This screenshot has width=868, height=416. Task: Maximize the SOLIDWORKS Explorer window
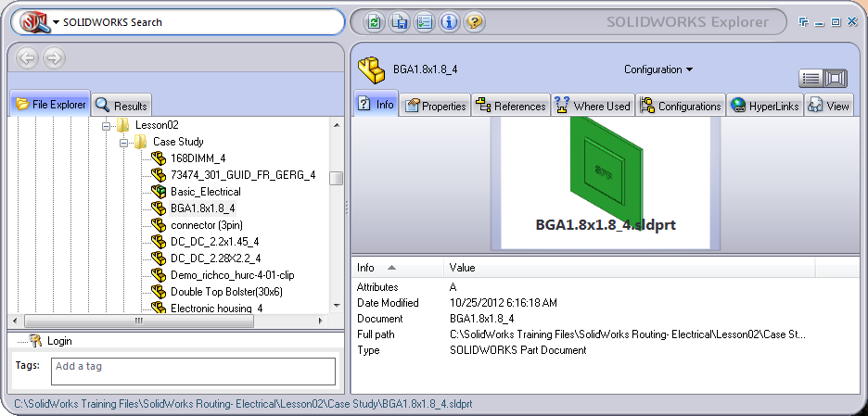pyautogui.click(x=836, y=22)
